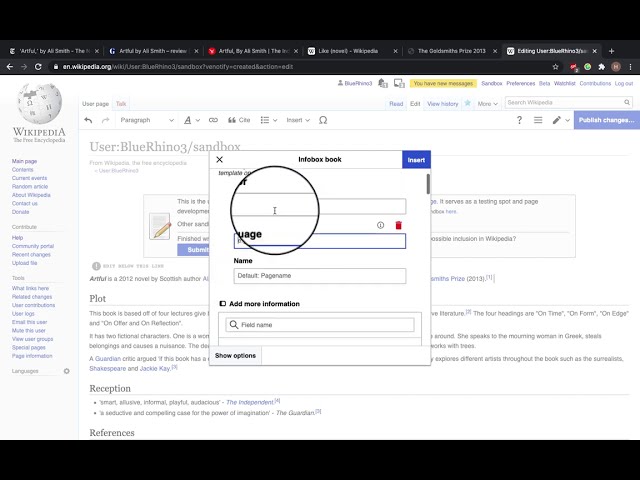Click the dialog's vertical scrollbar handle
Viewport: 640px width, 480px height.
428,184
